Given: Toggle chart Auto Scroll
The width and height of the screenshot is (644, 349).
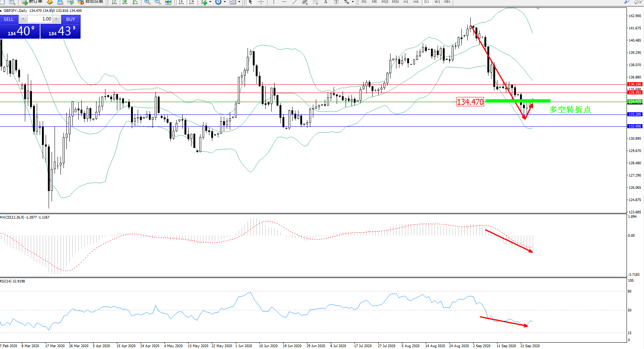Looking at the screenshot, I should pos(181,2).
